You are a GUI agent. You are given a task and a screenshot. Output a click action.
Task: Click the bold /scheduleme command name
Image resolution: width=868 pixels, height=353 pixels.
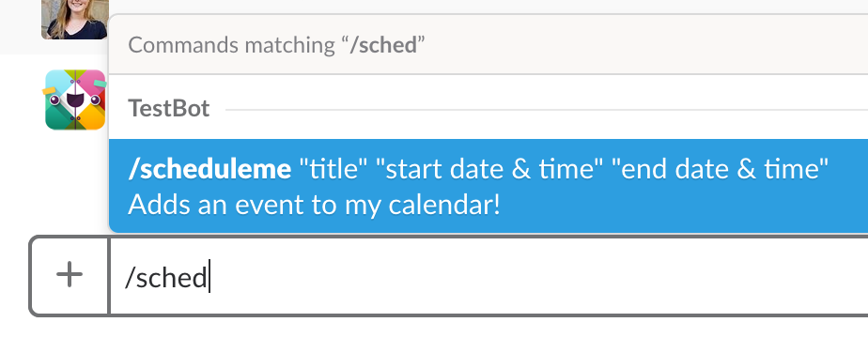(209, 169)
